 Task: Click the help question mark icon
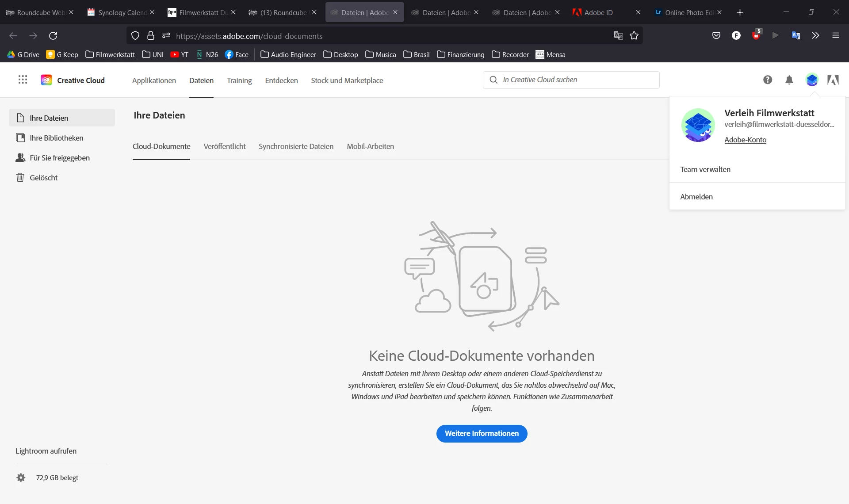point(768,80)
